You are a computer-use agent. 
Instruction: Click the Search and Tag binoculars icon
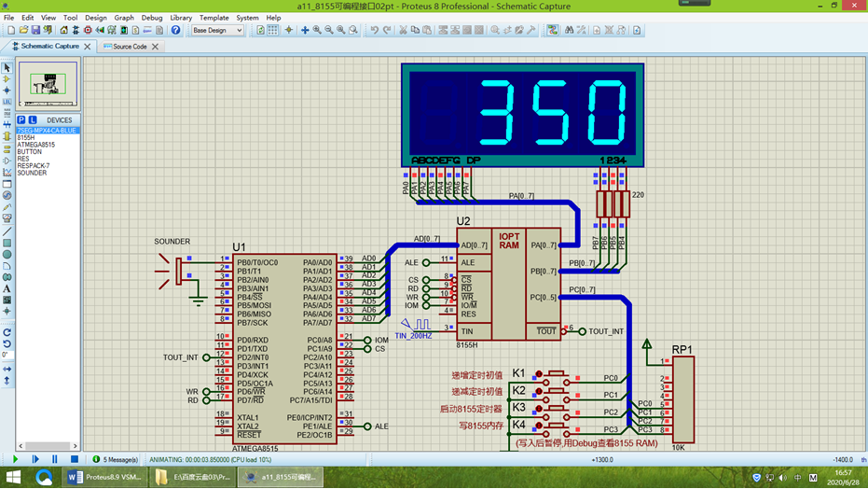569,30
